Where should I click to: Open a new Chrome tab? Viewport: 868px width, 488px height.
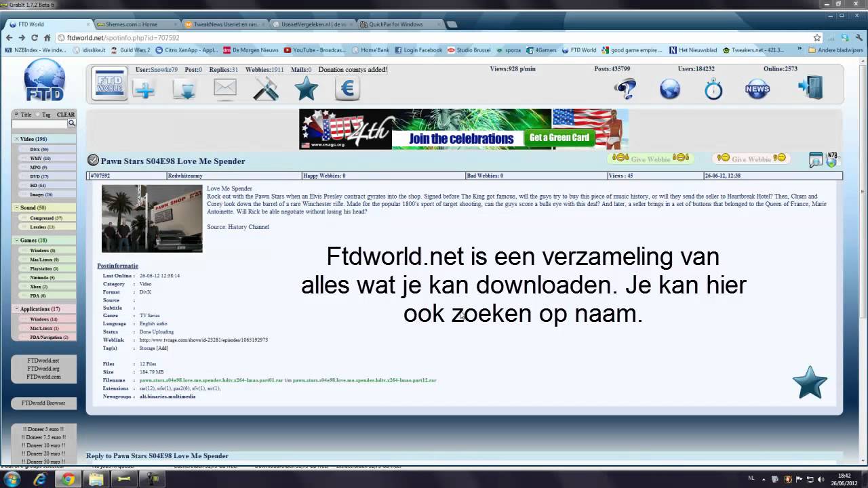pos(452,24)
